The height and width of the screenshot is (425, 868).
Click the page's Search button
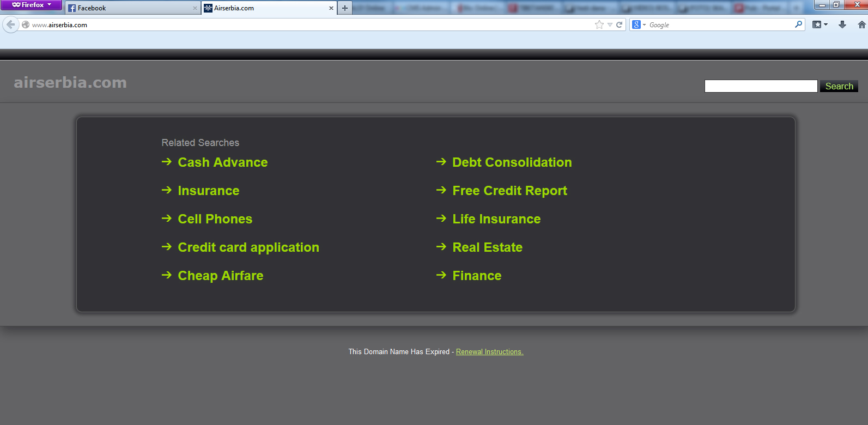(x=839, y=86)
